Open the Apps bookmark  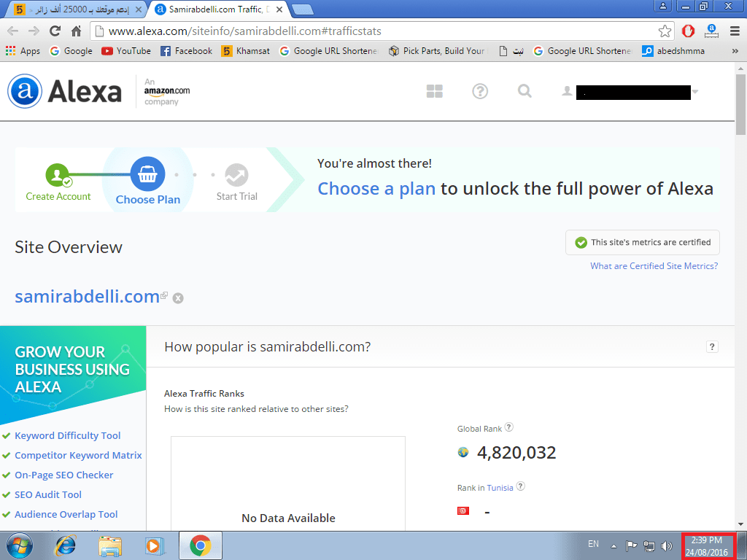(23, 51)
